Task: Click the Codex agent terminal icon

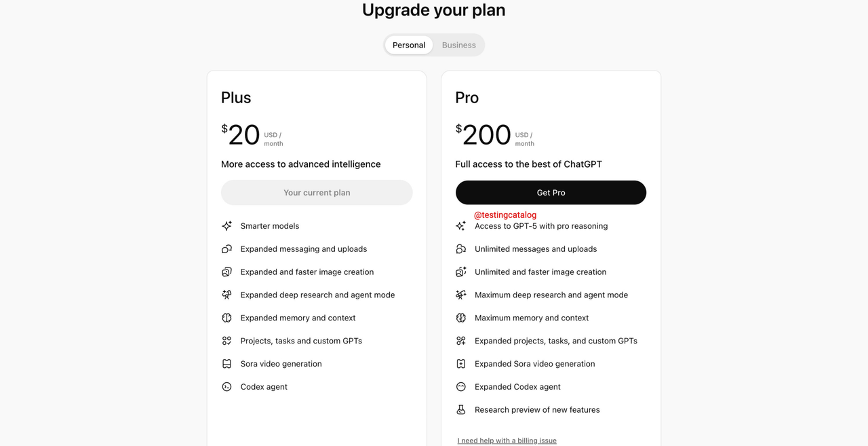Action: [226, 387]
